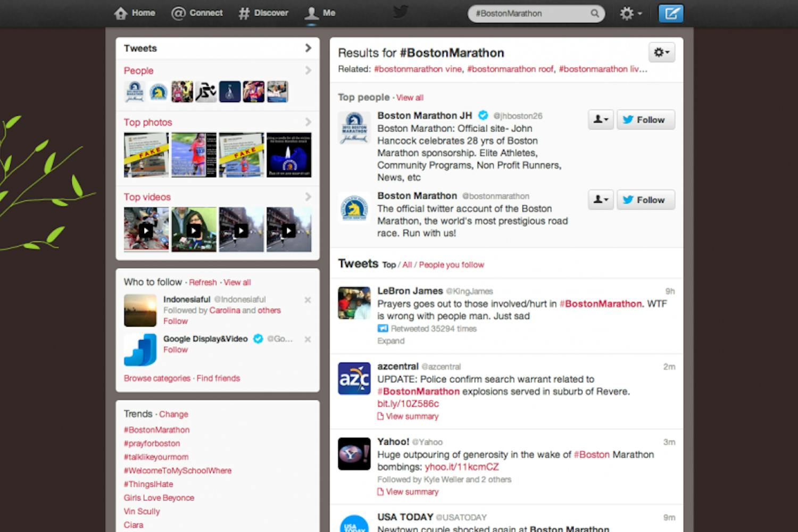Screen dimensions: 798x532
Task: Dismiss the Google Display&Video suggestion
Action: click(x=307, y=339)
